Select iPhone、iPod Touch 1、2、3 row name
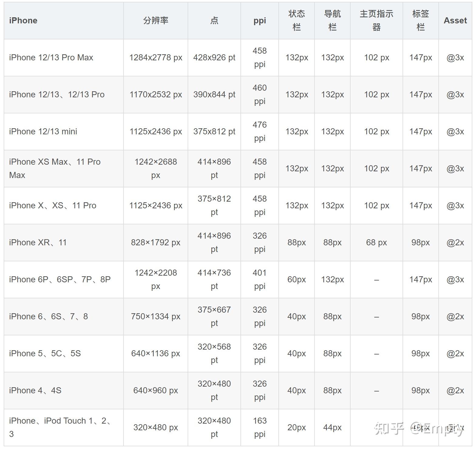Screen dimensions: 476x450 tap(61, 428)
